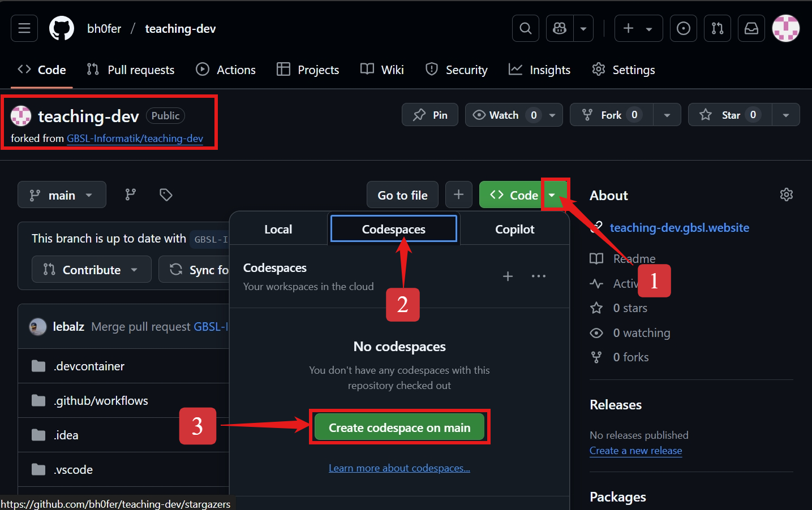
Task: Open the search magnifier icon
Action: 525,28
